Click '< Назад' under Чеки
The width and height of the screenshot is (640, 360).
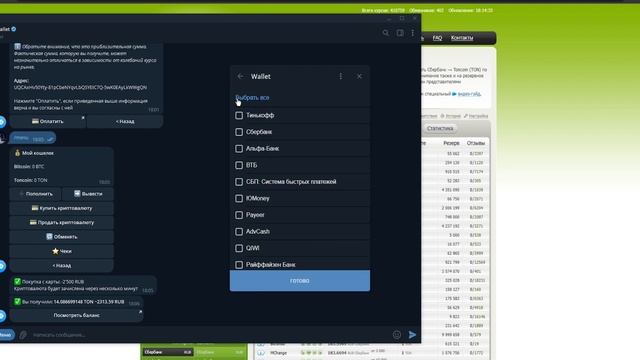tap(62, 265)
